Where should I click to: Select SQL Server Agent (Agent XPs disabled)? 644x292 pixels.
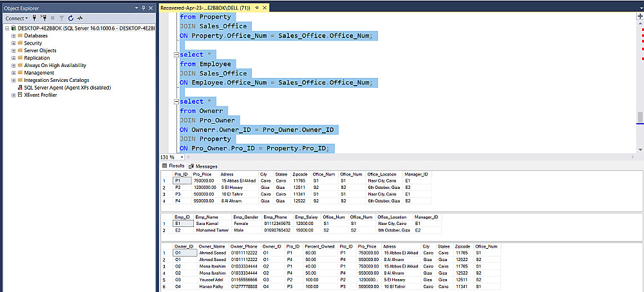click(x=68, y=88)
